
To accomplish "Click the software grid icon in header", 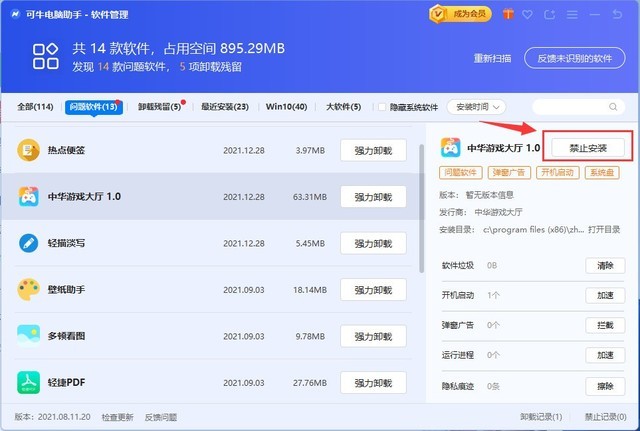I will 45,56.
